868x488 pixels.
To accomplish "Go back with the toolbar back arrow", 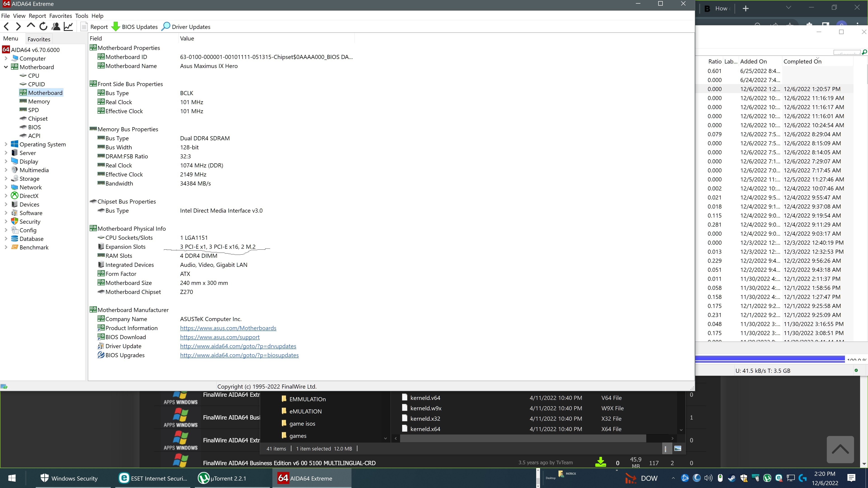I will pos(6,27).
